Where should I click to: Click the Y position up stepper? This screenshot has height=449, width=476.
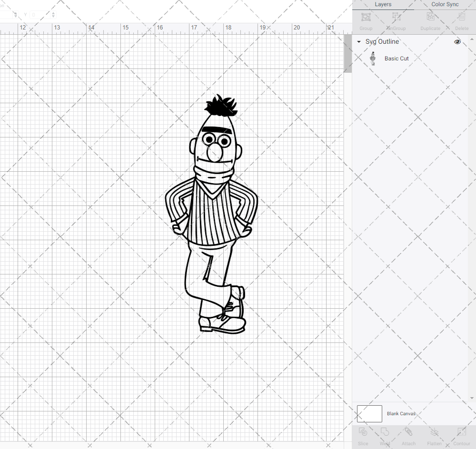pos(53,12)
